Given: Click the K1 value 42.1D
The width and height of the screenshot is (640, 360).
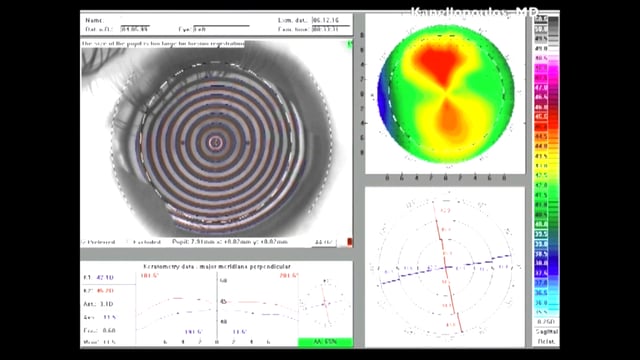Looking at the screenshot, I should [x=105, y=278].
